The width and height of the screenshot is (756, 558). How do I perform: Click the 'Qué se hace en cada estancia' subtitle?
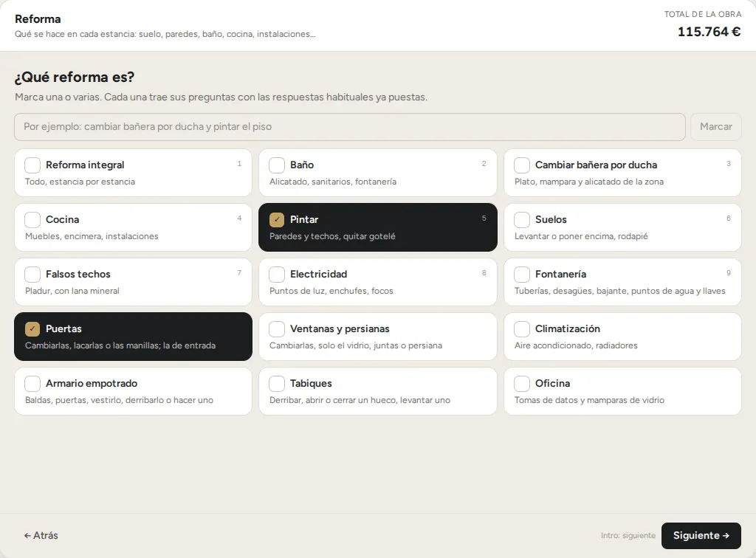point(165,34)
